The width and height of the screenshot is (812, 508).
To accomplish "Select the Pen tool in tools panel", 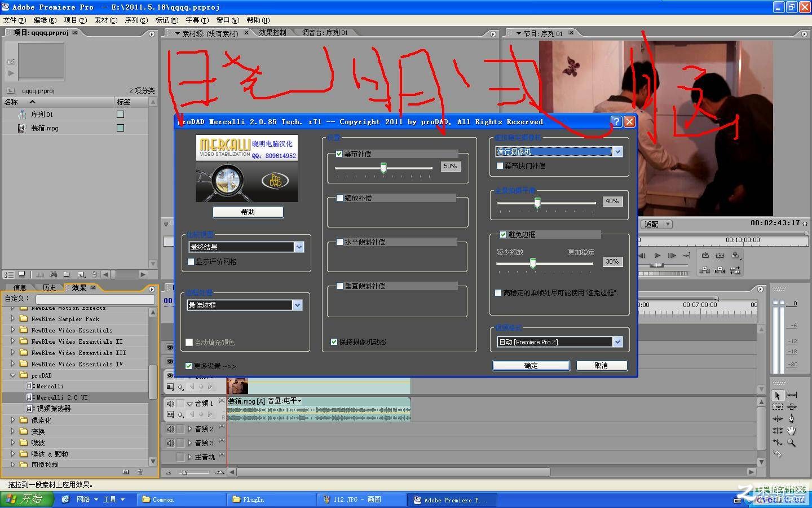I will [792, 419].
